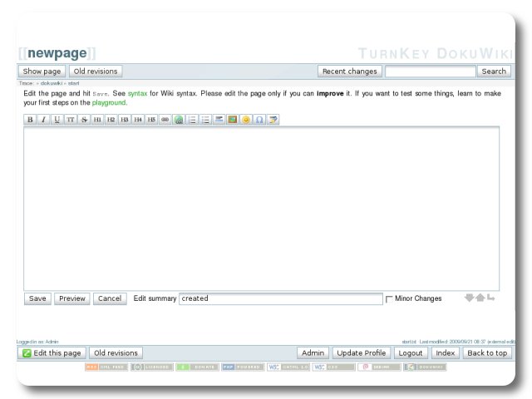Toggle bold formatting in the editor toolbar
This screenshot has width=532, height=399.
(x=30, y=120)
